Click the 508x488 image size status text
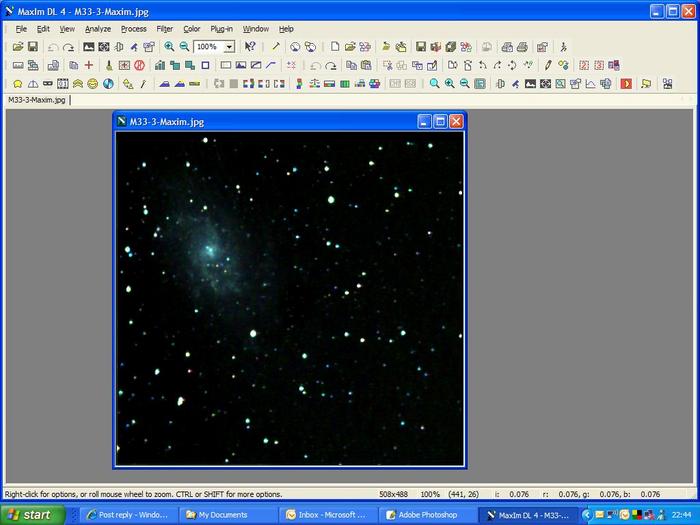This screenshot has height=525, width=700. (393, 494)
